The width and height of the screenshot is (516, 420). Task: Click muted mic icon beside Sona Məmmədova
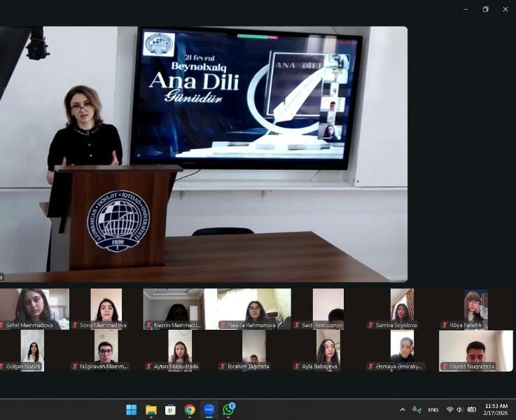75,325
